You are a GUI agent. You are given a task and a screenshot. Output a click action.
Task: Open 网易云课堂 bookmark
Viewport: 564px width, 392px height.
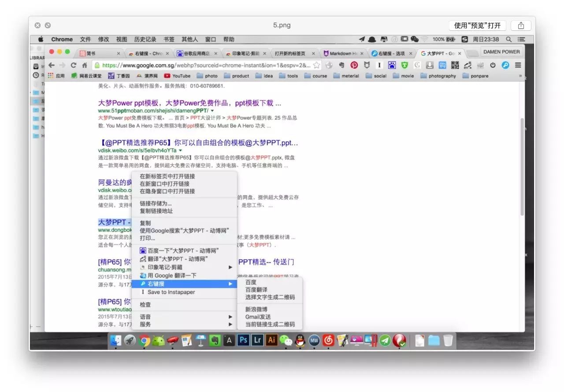pyautogui.click(x=86, y=76)
